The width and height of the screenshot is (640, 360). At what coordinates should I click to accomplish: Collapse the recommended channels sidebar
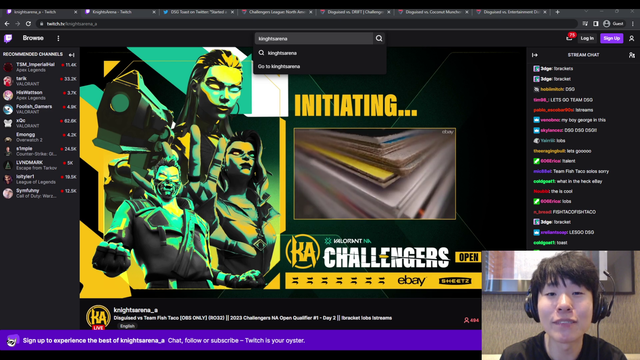(x=71, y=55)
